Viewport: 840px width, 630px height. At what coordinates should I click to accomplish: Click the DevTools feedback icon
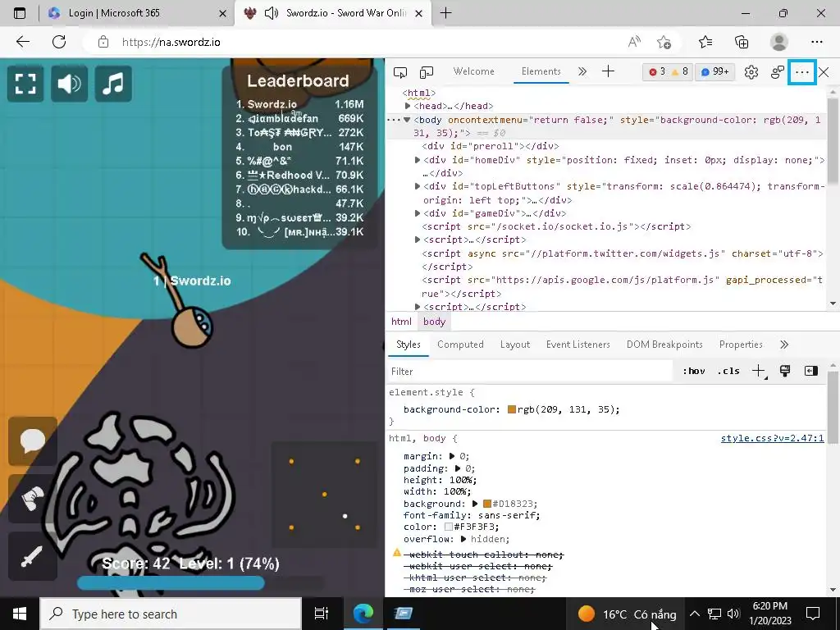coord(778,72)
